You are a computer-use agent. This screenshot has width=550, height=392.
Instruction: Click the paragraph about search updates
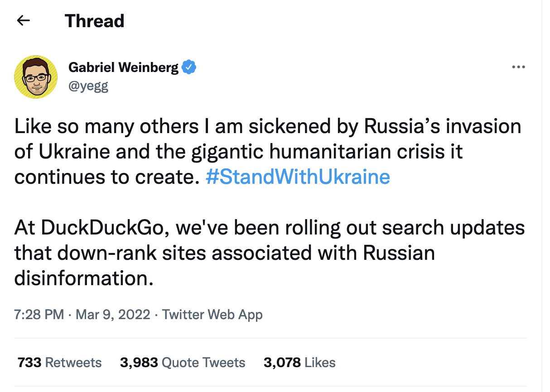[x=270, y=253]
